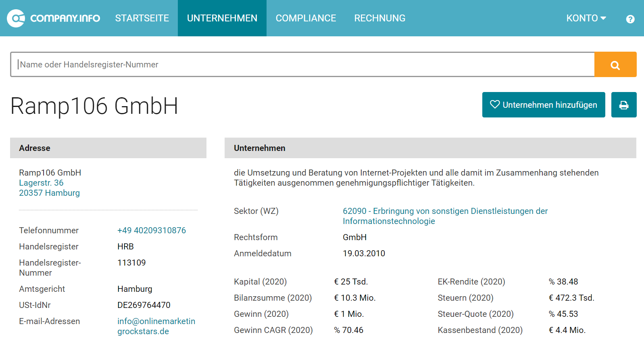Click Steuer-Quote (2020) value % 45.53
Viewport: 644px width, 337px height.
click(563, 314)
